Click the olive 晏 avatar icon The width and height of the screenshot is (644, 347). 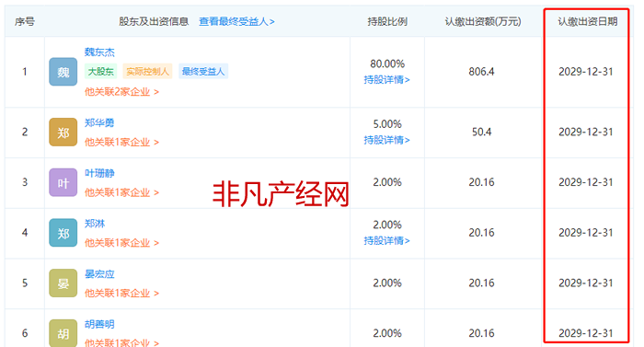[x=63, y=283]
